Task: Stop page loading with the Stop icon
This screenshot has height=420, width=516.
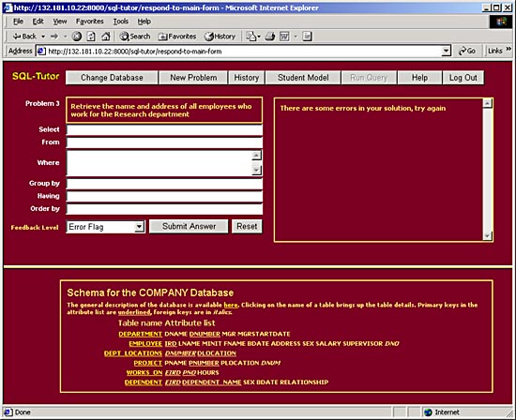Action: 77,37
